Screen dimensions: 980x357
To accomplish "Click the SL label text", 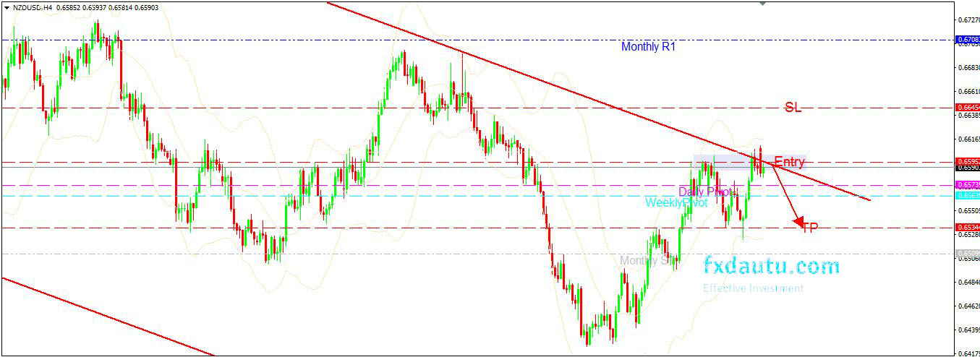I will click(x=793, y=108).
